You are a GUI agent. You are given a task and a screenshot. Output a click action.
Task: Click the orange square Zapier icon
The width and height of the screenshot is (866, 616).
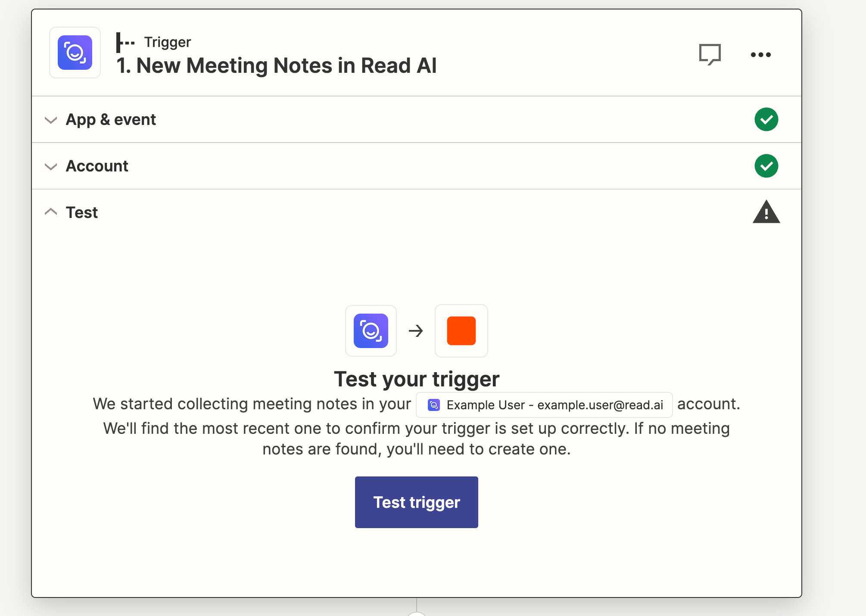click(461, 331)
